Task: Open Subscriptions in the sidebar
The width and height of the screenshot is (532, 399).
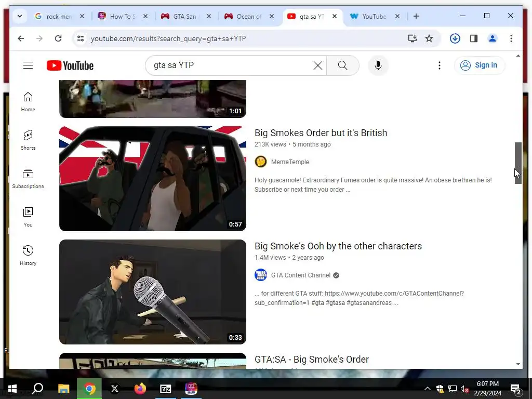Action: (x=28, y=179)
